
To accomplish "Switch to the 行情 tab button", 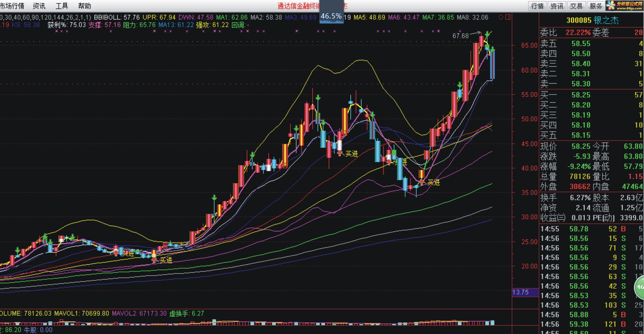I will pos(538,6).
